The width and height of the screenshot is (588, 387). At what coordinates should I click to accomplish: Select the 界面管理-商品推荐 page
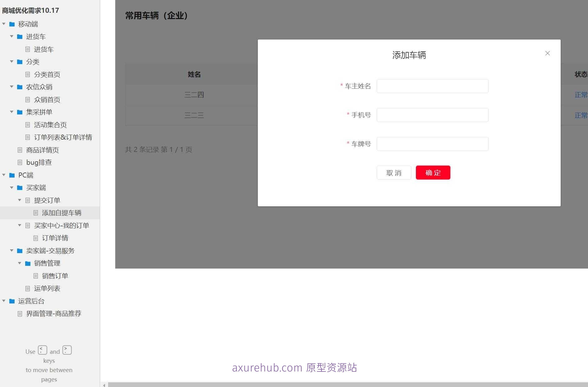tap(54, 313)
